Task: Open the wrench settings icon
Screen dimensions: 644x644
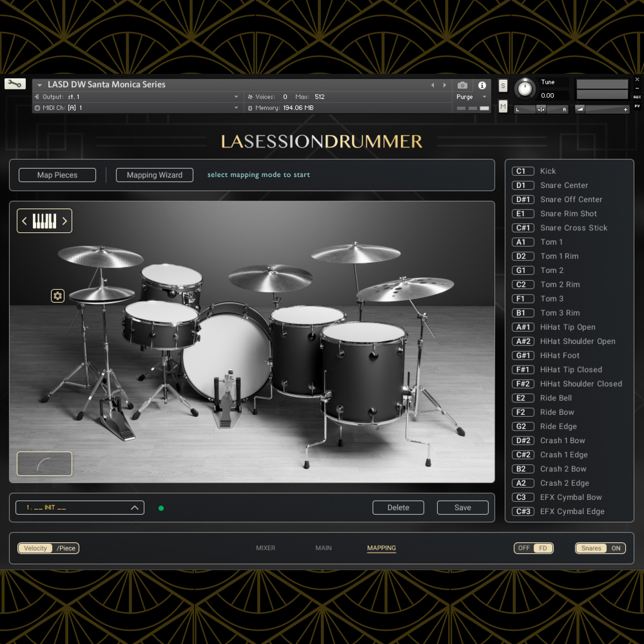Action: (x=15, y=84)
